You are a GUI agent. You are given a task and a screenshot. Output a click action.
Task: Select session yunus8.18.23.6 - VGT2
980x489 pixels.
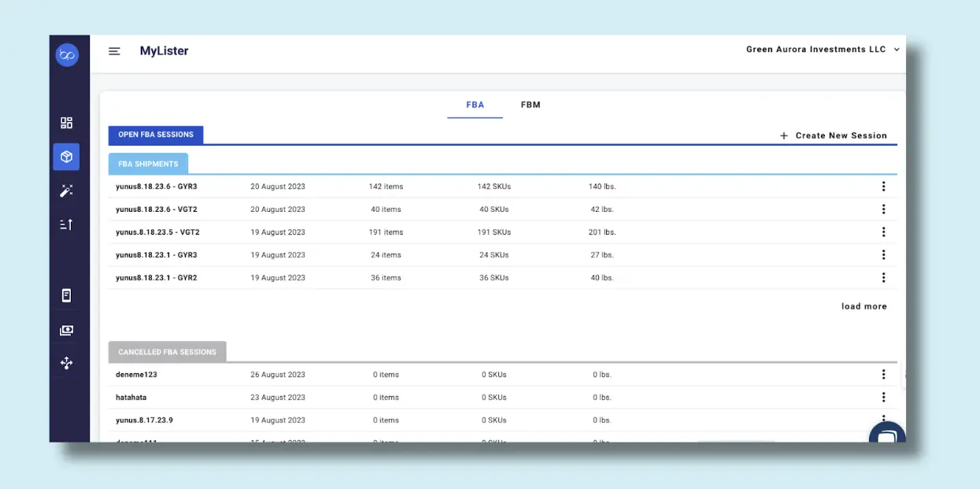[x=157, y=209]
